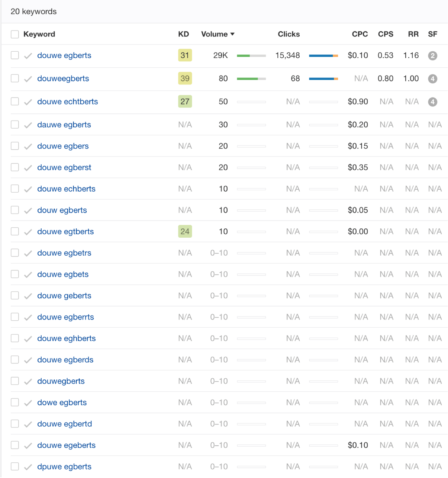Click the $0.90 CPC value
448x478 pixels.
[358, 102]
